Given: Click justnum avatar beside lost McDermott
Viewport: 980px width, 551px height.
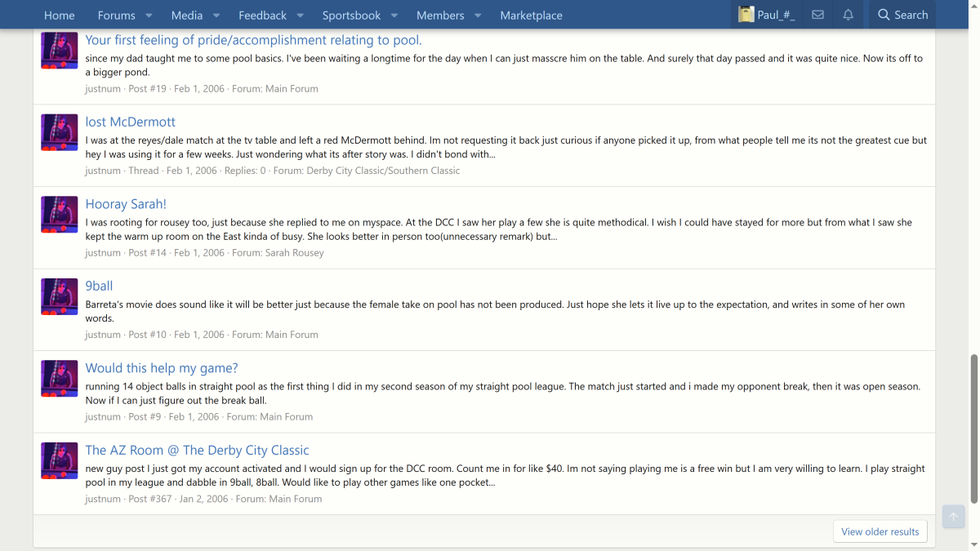Looking at the screenshot, I should (x=60, y=132).
